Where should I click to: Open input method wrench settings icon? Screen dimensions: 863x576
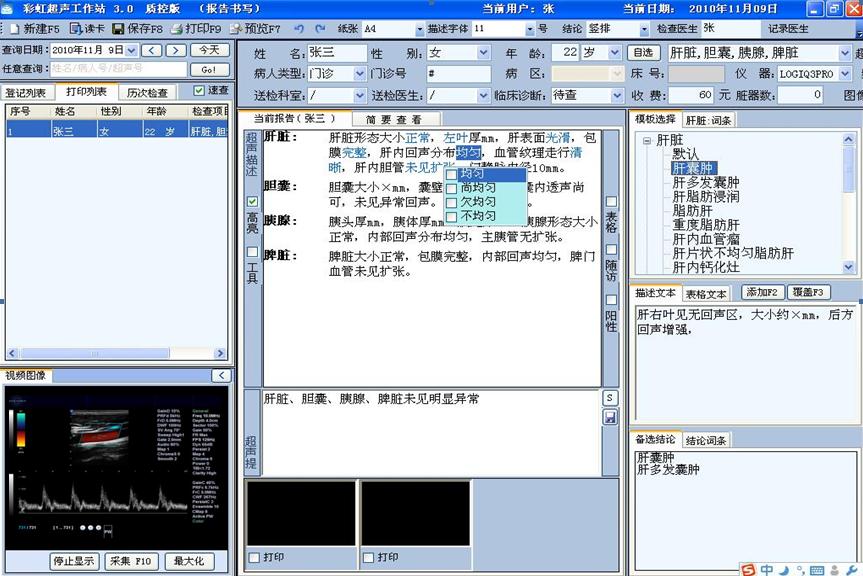851,570
